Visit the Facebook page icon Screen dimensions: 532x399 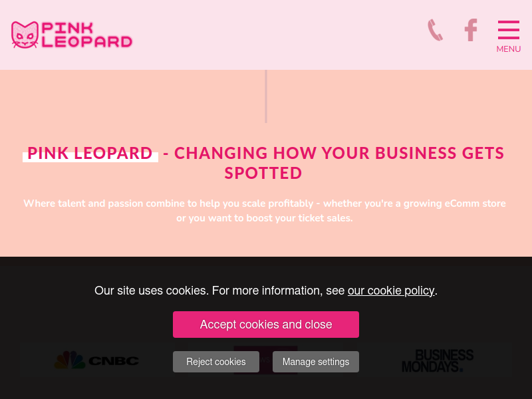click(471, 30)
